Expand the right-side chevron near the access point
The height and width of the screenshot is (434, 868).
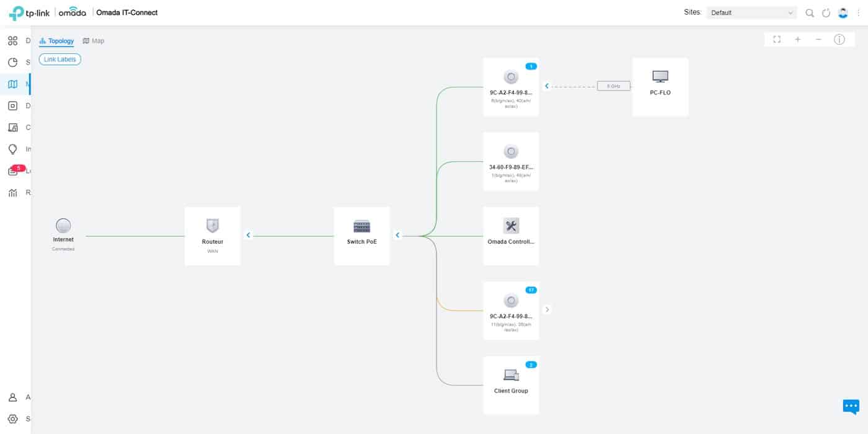pos(546,309)
